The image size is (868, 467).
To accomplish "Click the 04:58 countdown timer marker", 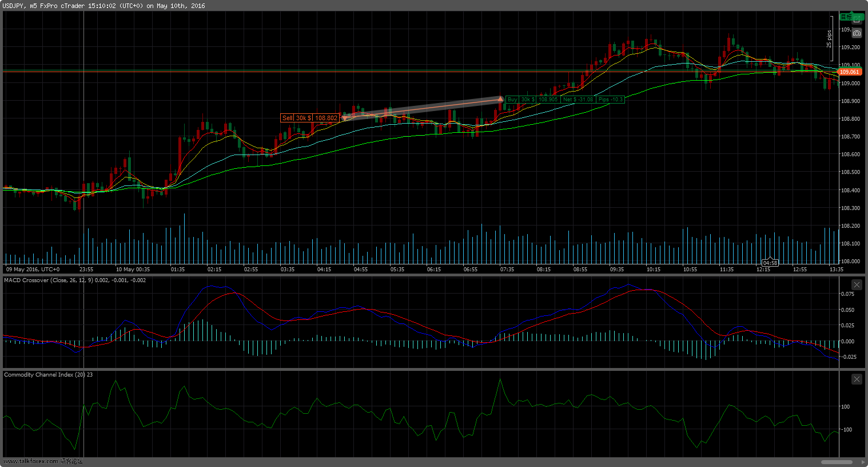I will [770, 263].
